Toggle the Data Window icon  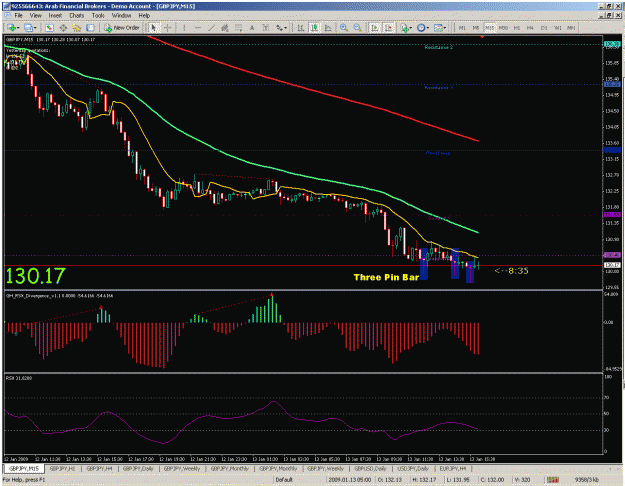(63, 28)
